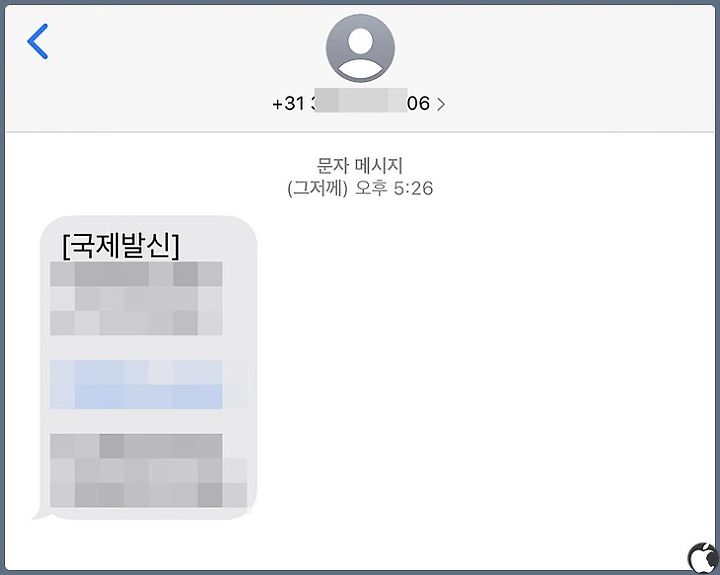The width and height of the screenshot is (720, 575).
Task: Tap the Apple logo watermark
Action: (703, 557)
